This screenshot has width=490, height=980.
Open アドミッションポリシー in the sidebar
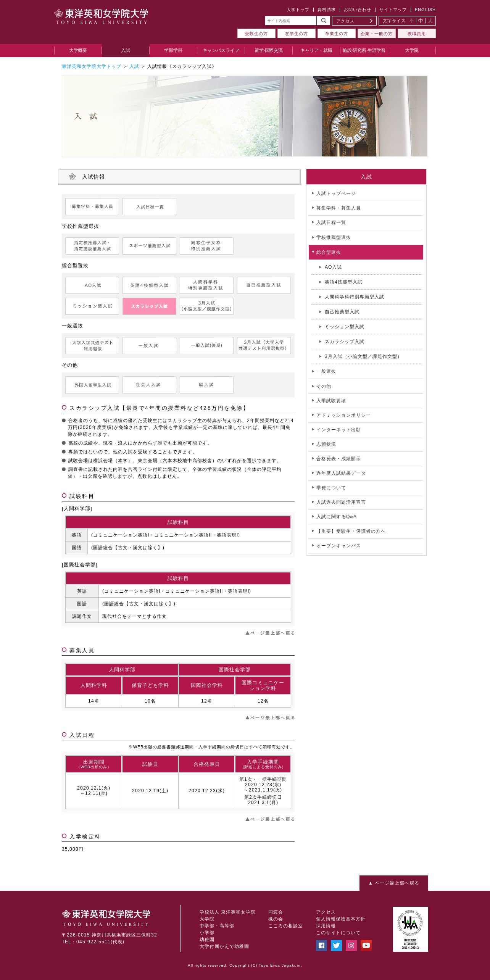(x=366, y=415)
